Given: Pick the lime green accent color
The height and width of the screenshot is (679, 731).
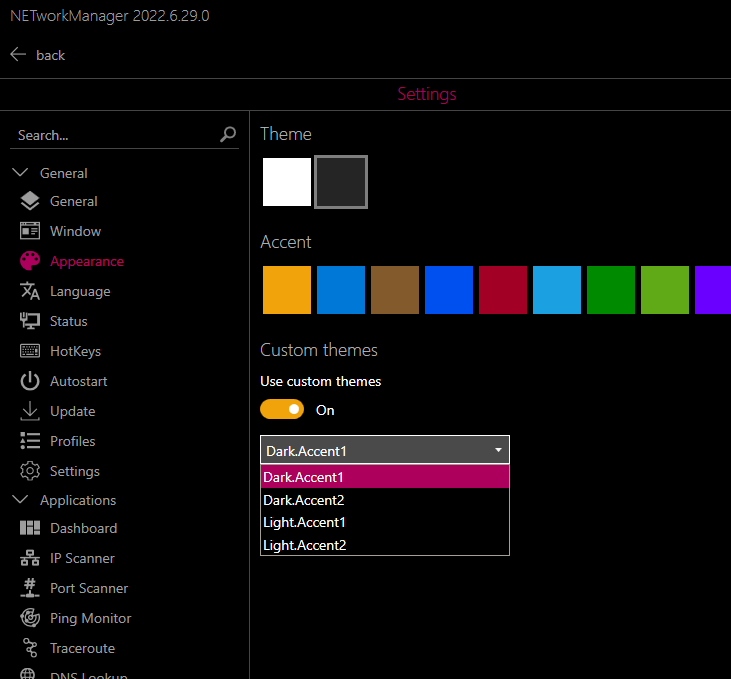Looking at the screenshot, I should pos(665,290).
